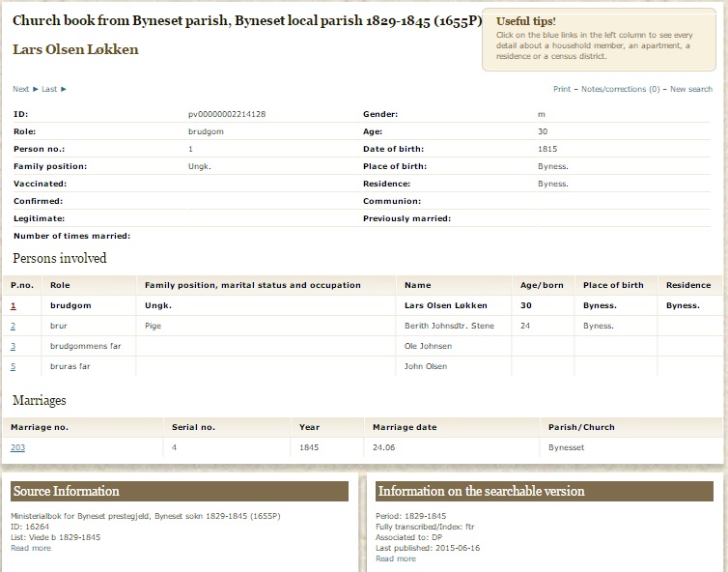The image size is (728, 572).
Task: Click the ID value pv0000002214128
Action: click(227, 114)
